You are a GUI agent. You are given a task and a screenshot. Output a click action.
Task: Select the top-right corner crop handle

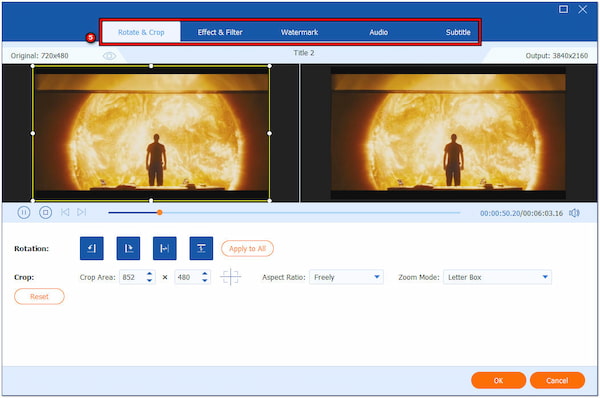point(269,66)
